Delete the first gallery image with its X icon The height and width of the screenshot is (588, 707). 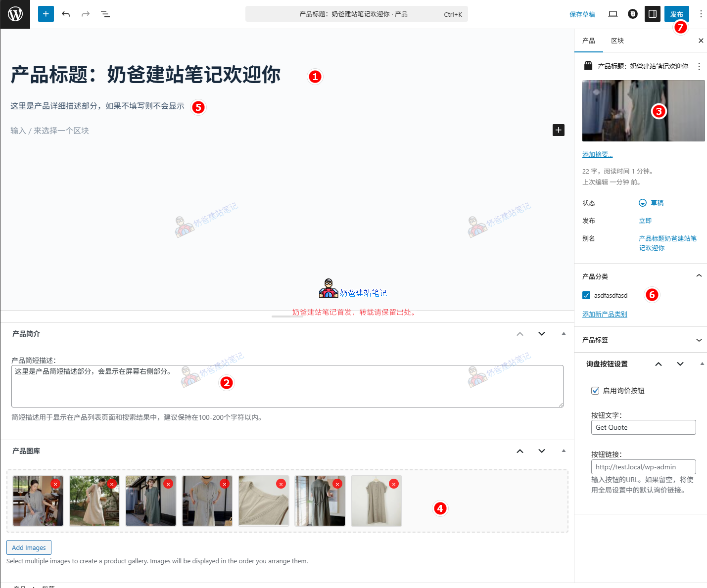tap(55, 484)
